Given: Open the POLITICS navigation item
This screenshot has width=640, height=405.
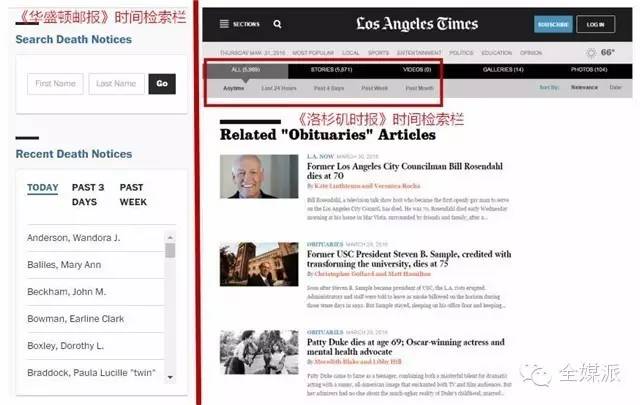Looking at the screenshot, I should [461, 53].
